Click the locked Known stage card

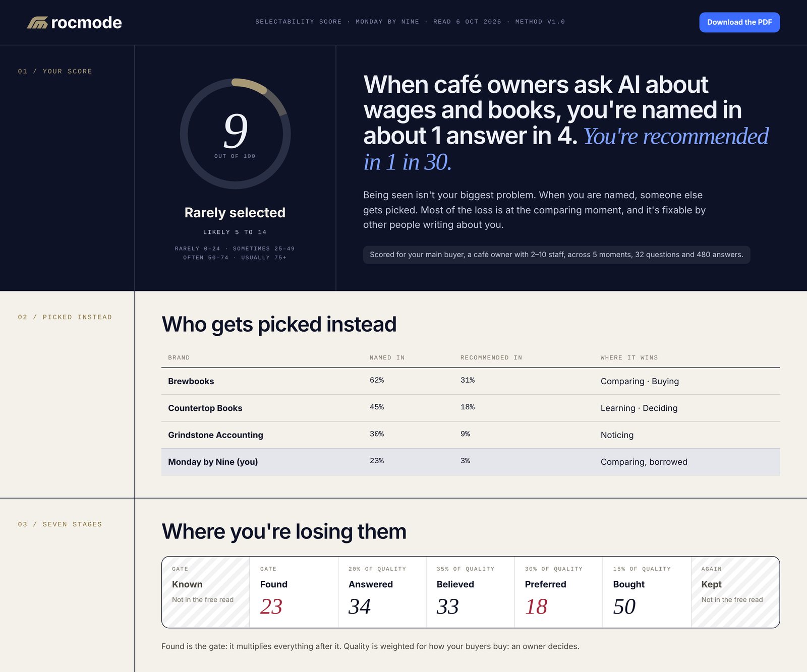(x=206, y=592)
